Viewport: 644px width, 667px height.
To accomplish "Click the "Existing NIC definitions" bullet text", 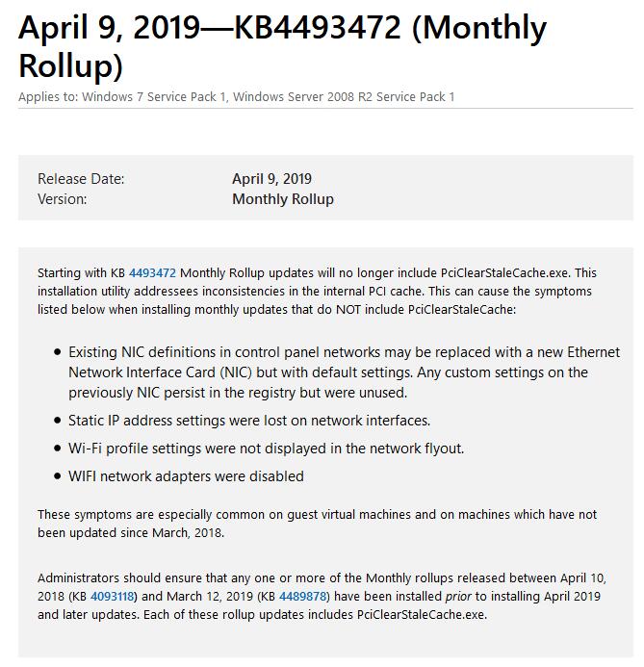I will (x=344, y=372).
